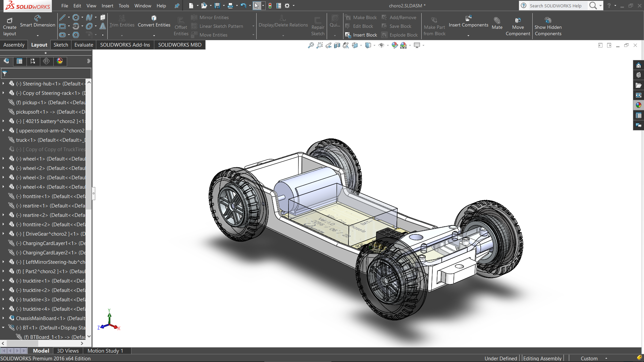
Task: Click the Edit Appearance icon
Action: pos(395,45)
